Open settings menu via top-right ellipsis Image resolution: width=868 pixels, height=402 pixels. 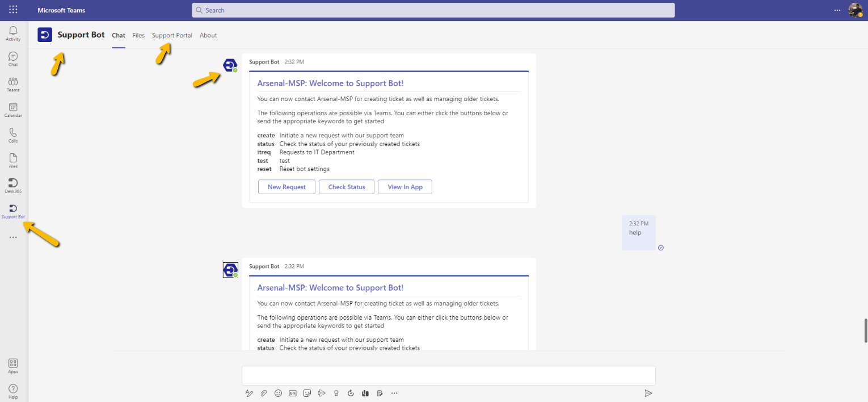coord(838,10)
